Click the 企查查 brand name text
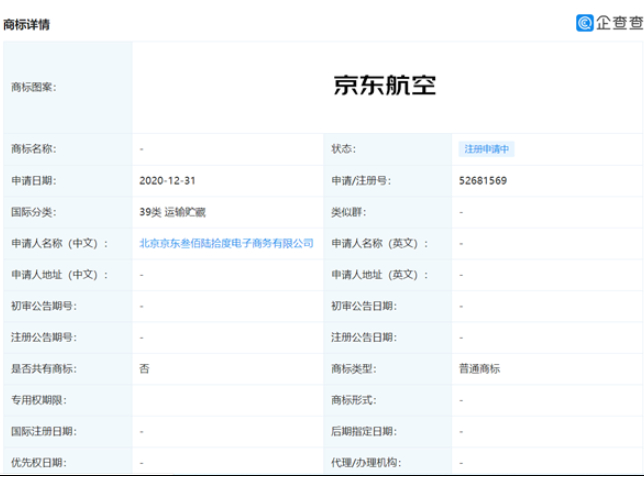The width and height of the screenshot is (644, 477). point(620,23)
